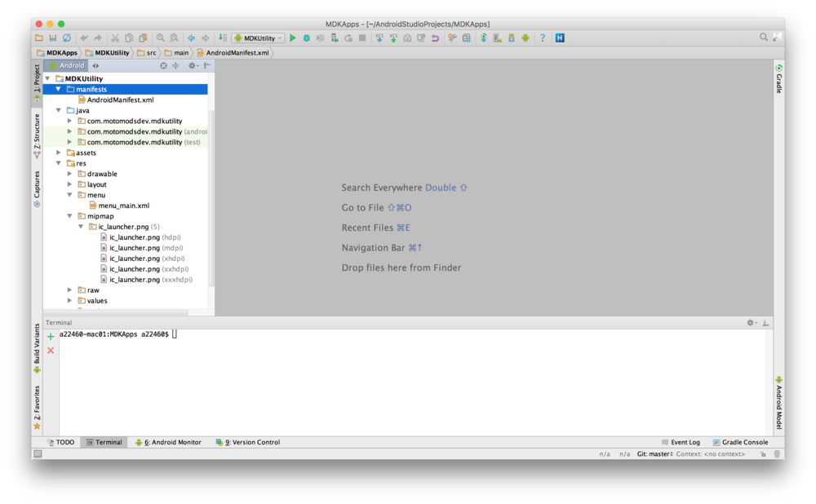The image size is (816, 504).
Task: Open the Android project view selector
Action: (x=67, y=65)
